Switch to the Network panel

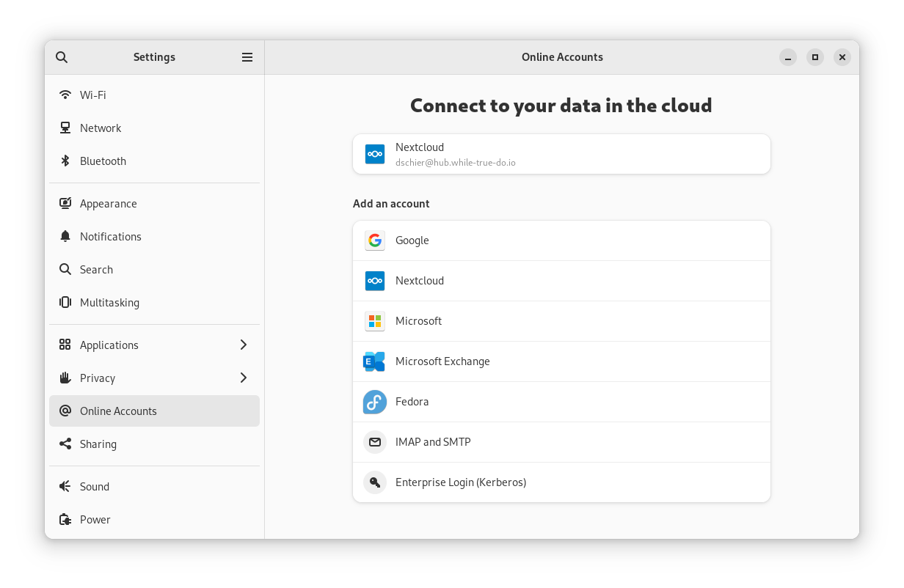pyautogui.click(x=154, y=128)
